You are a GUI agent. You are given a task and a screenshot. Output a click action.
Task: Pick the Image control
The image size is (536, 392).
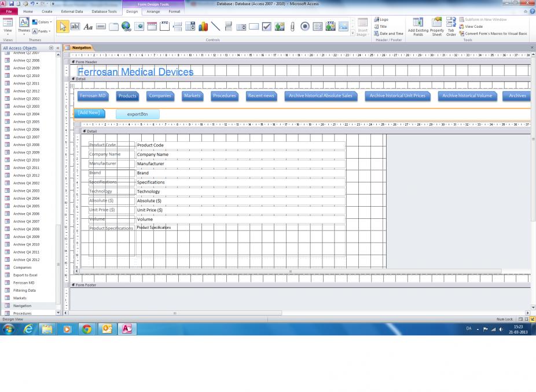click(x=343, y=26)
